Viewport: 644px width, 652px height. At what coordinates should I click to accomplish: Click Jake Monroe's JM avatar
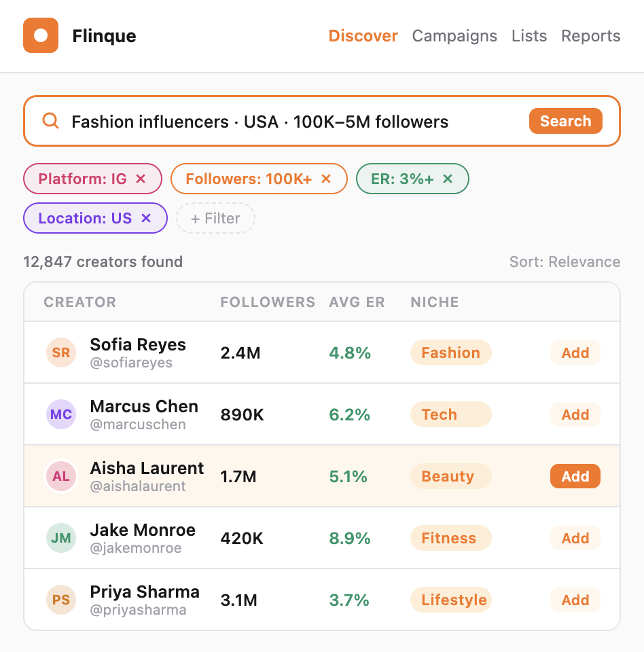click(x=61, y=538)
